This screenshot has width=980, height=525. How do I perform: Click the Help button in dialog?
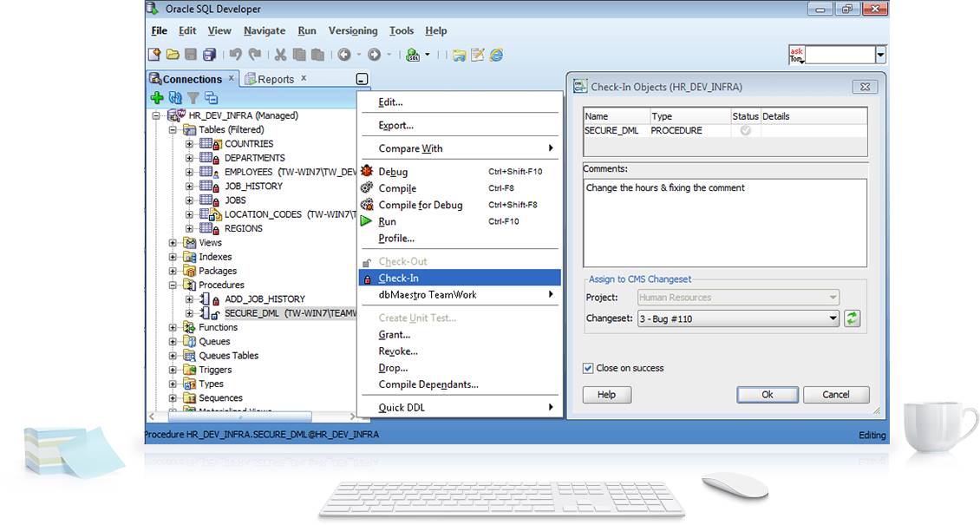606,394
